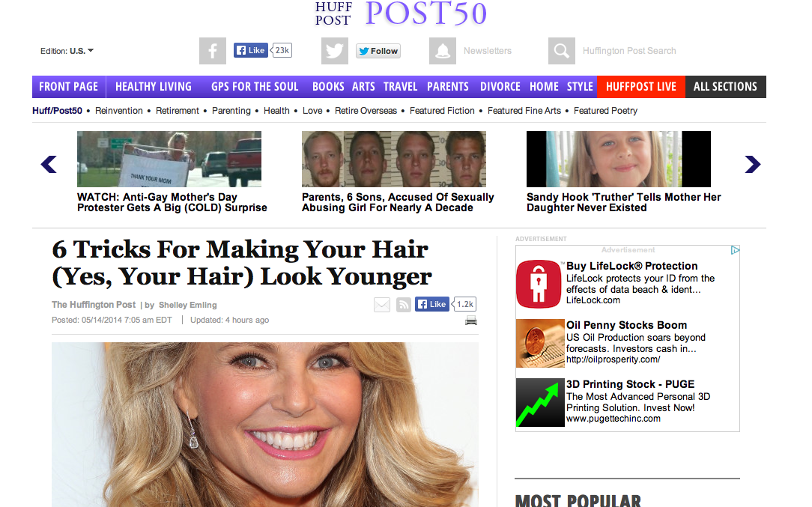Click the email envelope icon under the headline
This screenshot has height=507, width=812.
[x=382, y=305]
